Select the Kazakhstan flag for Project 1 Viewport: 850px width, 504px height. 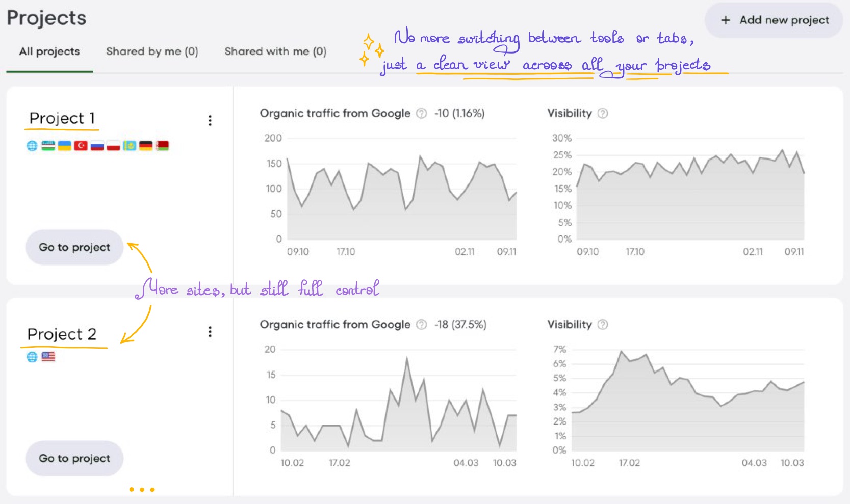[130, 146]
